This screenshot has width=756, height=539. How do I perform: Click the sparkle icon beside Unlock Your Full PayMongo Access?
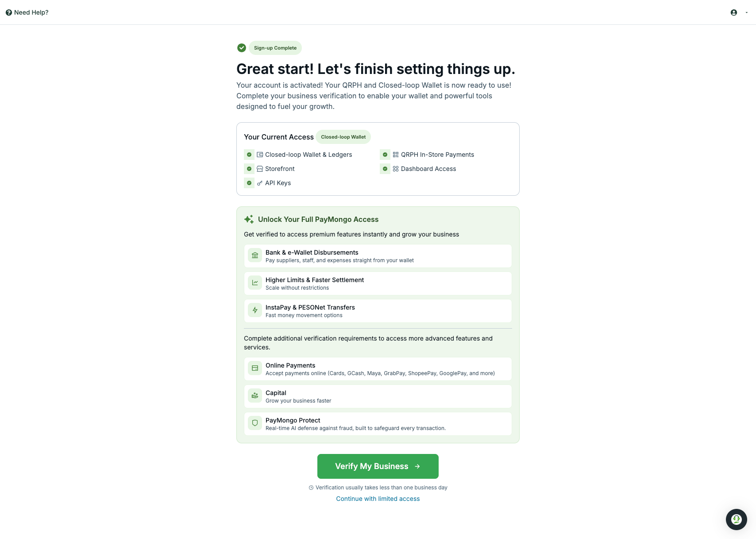[249, 219]
